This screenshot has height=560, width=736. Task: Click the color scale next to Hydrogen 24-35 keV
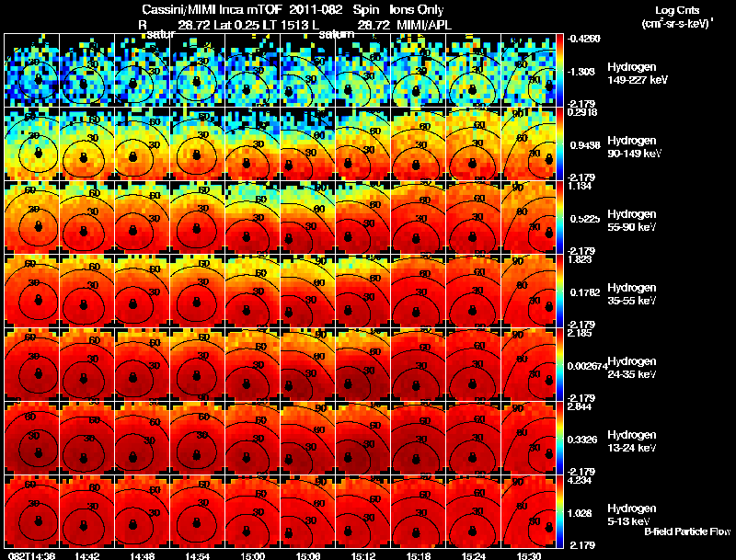click(x=559, y=364)
